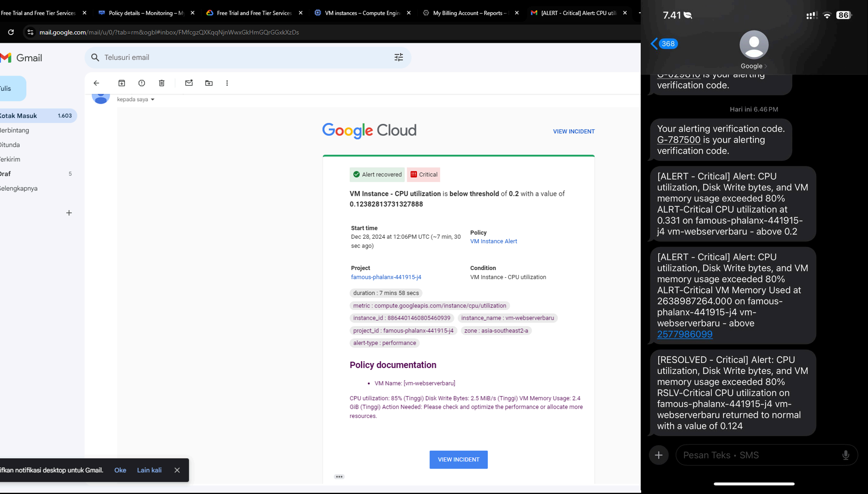Screen dimensions: 868x494
Task: Tap phone battery indicator
Action: pos(844,15)
